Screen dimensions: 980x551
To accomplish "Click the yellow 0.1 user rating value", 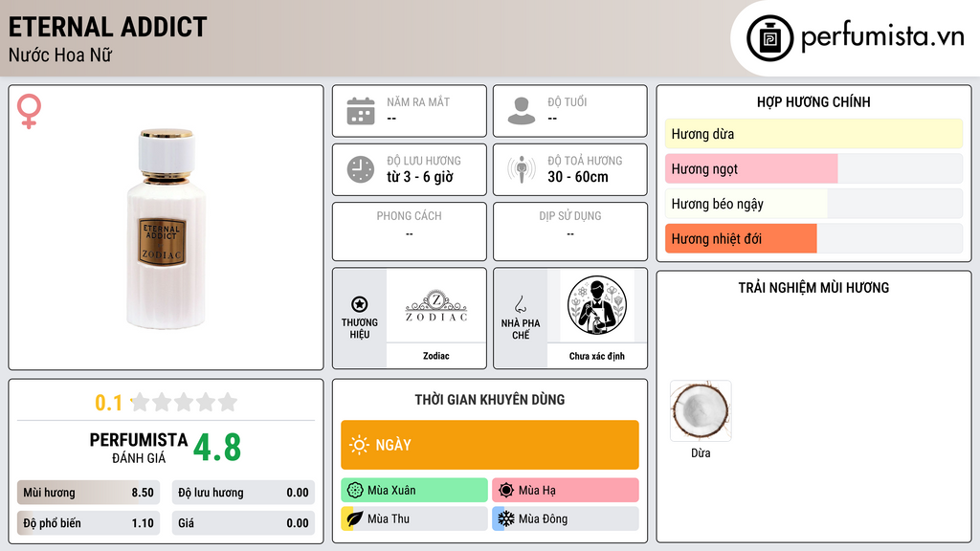I will (108, 403).
